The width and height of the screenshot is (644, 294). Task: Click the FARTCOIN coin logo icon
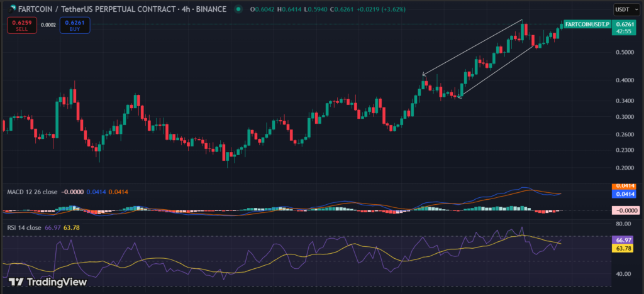tap(13, 9)
